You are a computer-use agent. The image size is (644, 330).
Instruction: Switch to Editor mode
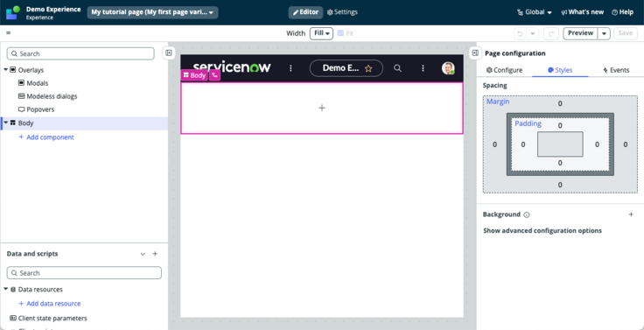point(305,12)
